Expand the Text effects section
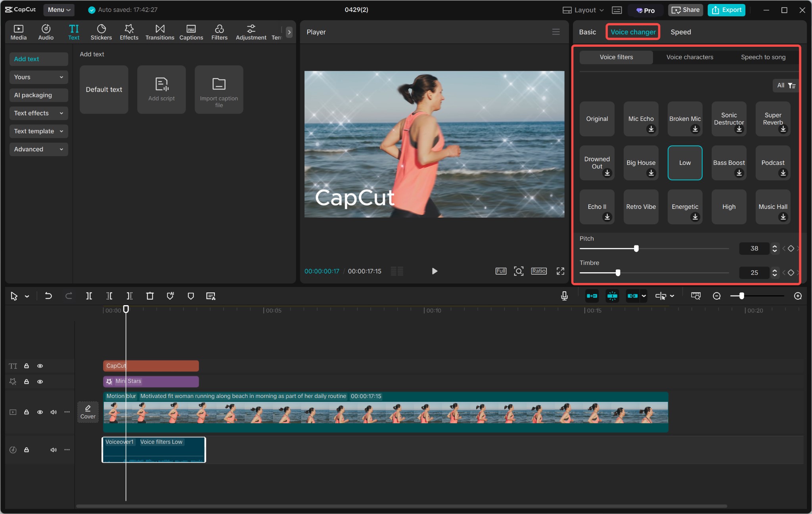 [38, 113]
